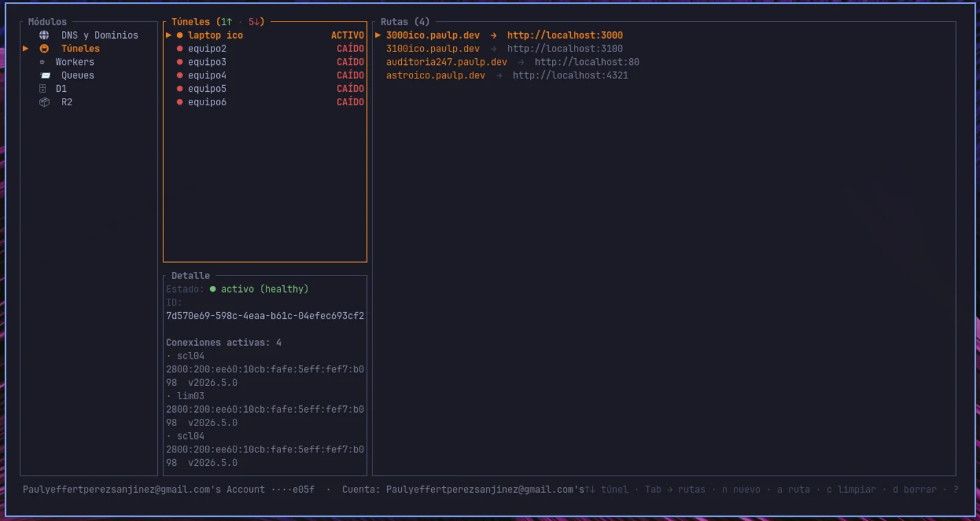The width and height of the screenshot is (980, 521).
Task: Click the http://localhost:3100 target
Action: tap(565, 49)
